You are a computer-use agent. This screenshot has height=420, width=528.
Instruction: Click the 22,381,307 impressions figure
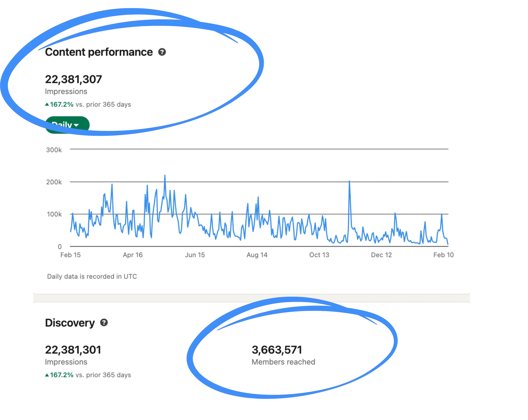tap(73, 79)
